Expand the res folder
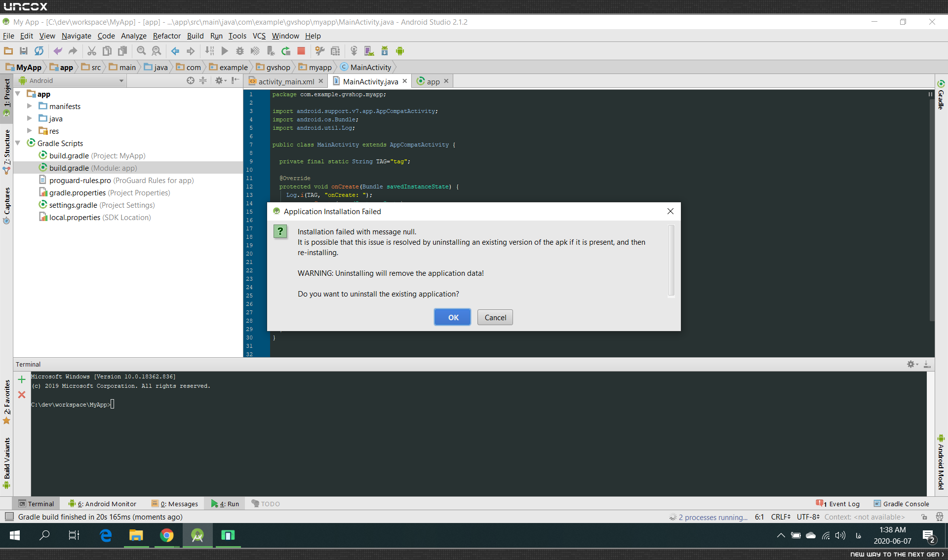This screenshot has height=560, width=948. pyautogui.click(x=30, y=131)
